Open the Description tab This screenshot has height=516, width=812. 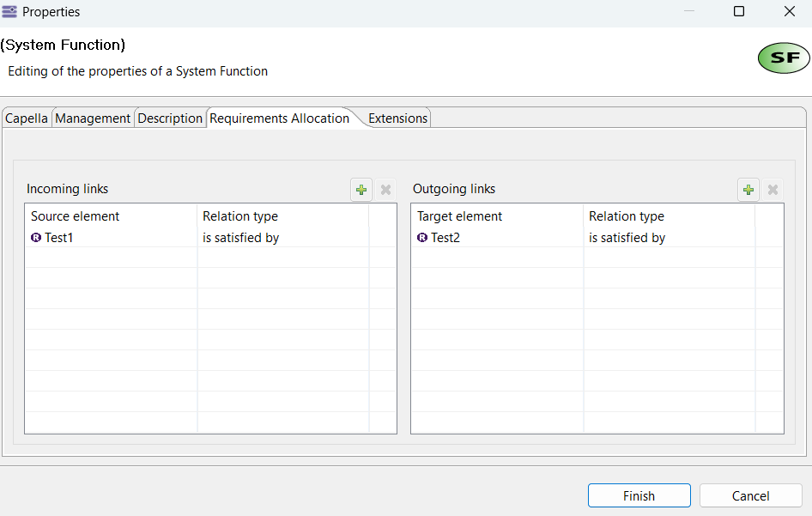[x=170, y=118]
